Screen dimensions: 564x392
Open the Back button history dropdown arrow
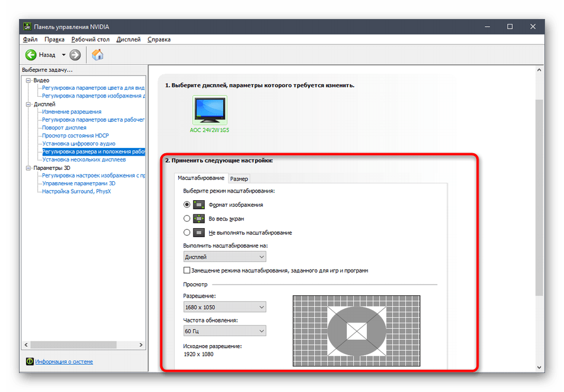pos(63,55)
